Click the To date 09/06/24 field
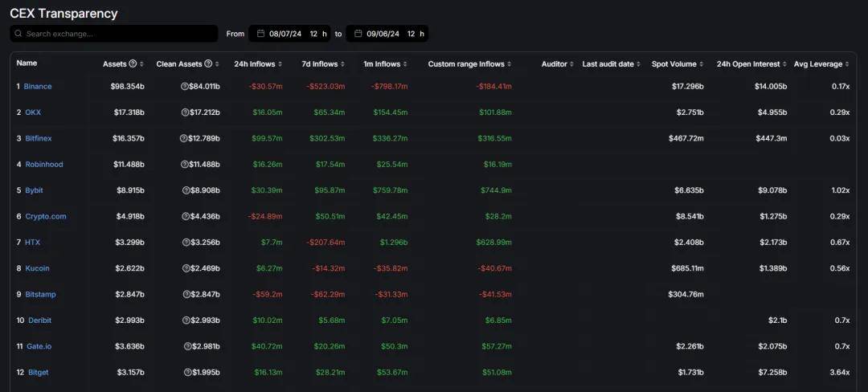The width and height of the screenshot is (868, 392). pyautogui.click(x=383, y=34)
